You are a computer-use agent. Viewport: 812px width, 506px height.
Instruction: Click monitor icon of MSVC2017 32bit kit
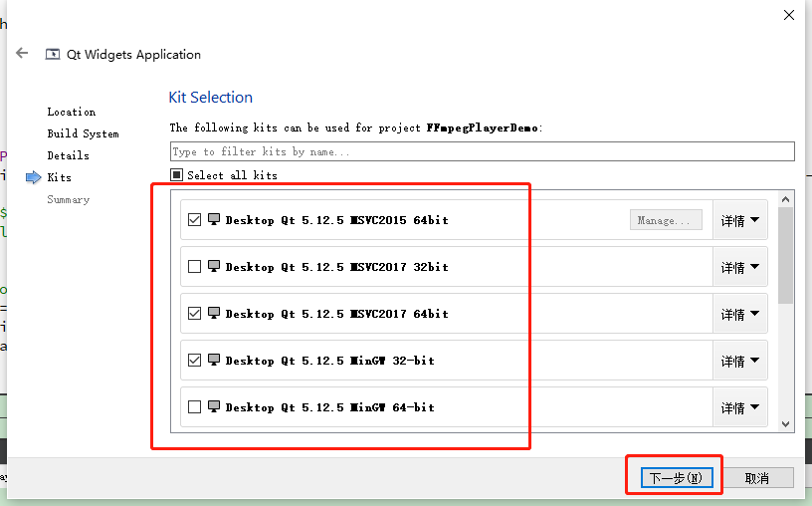point(214,267)
